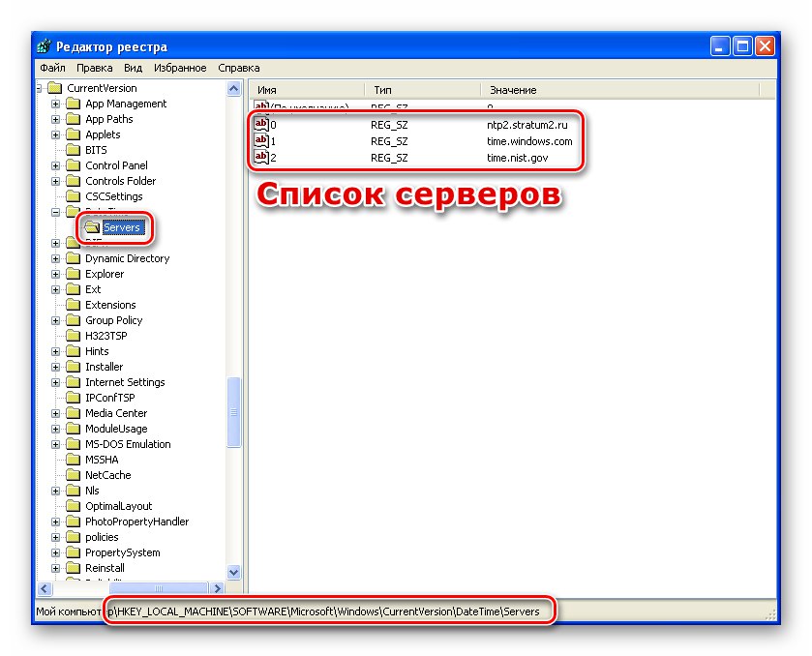
Task: Open the Избранное menu
Action: tap(180, 68)
